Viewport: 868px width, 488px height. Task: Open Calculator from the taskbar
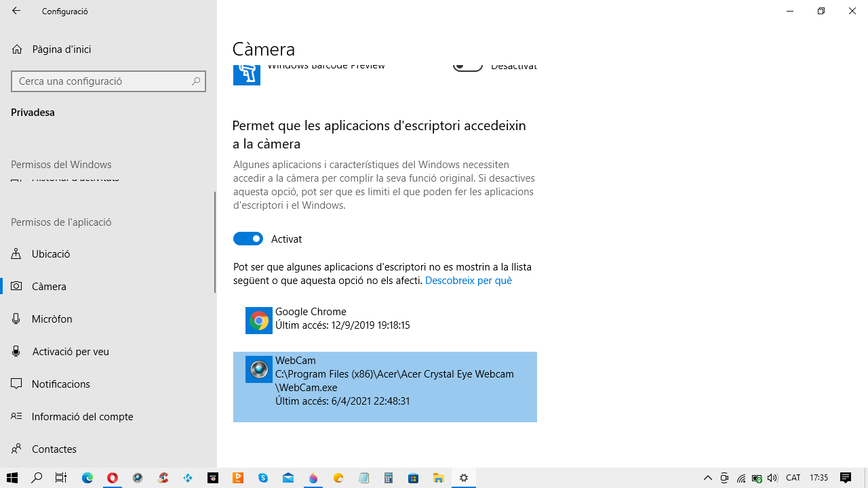[x=389, y=478]
